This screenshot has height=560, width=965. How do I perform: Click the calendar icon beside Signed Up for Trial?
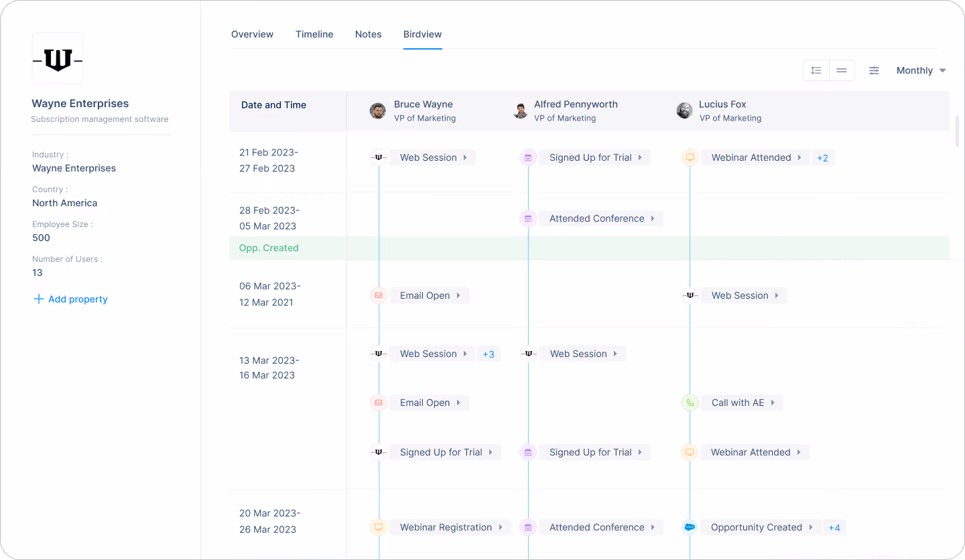[x=528, y=157]
